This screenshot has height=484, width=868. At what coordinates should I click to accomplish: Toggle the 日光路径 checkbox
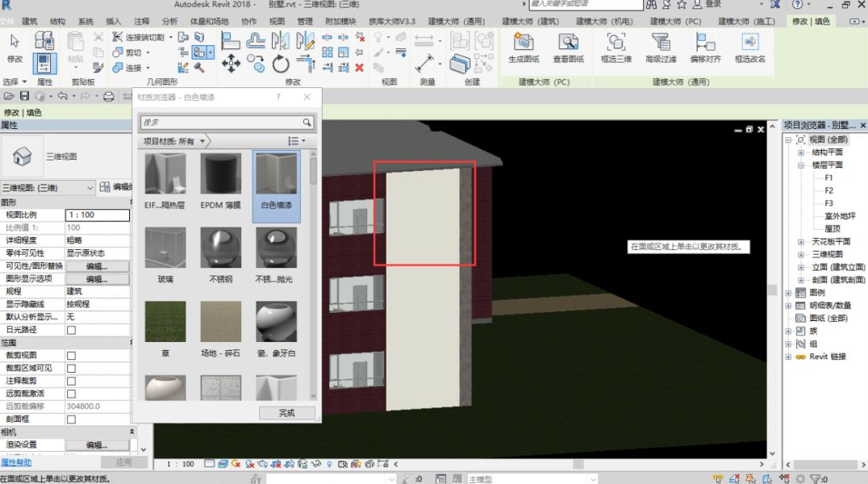[71, 330]
